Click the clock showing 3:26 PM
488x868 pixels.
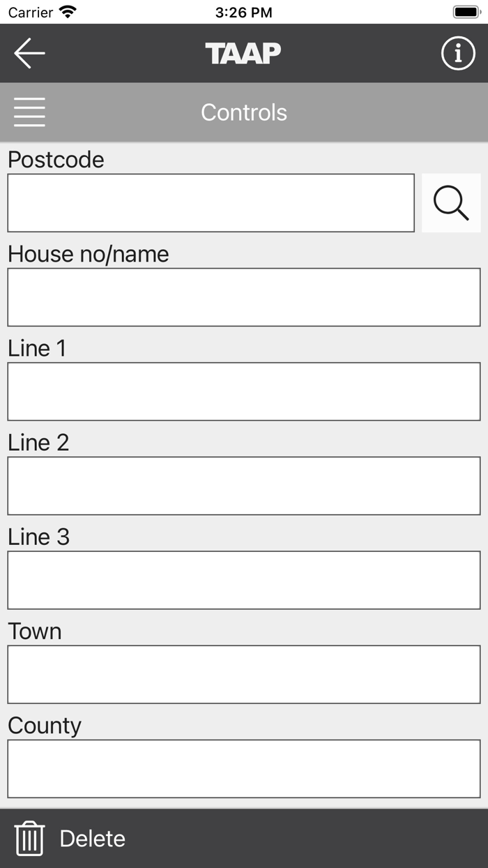point(244,11)
